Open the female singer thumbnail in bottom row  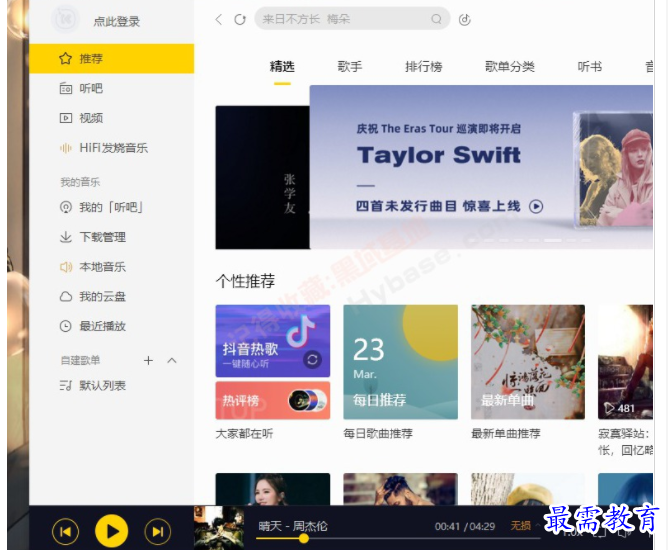(x=273, y=490)
